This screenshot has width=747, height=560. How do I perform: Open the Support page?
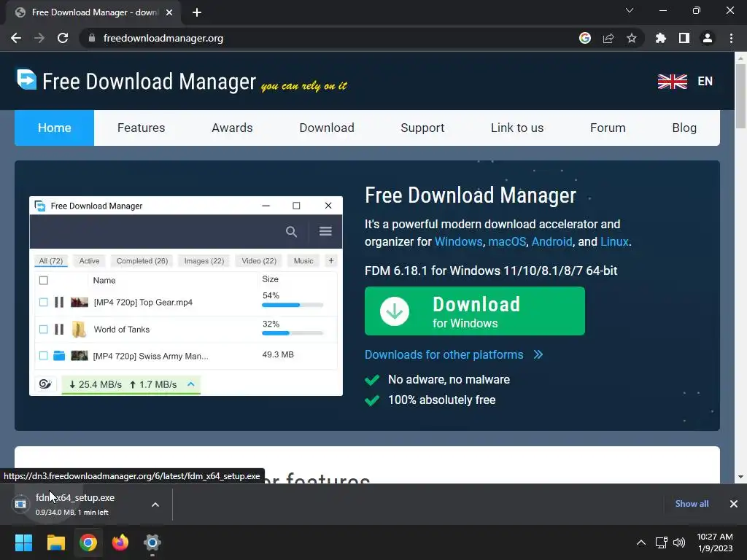422,128
